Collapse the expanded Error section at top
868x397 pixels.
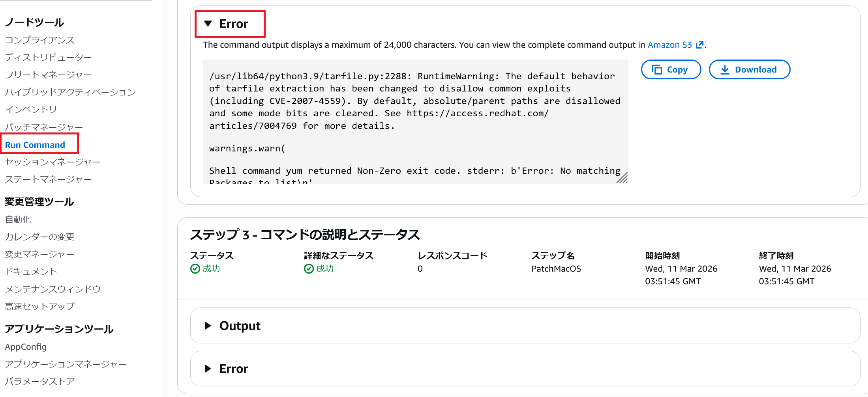click(x=208, y=24)
